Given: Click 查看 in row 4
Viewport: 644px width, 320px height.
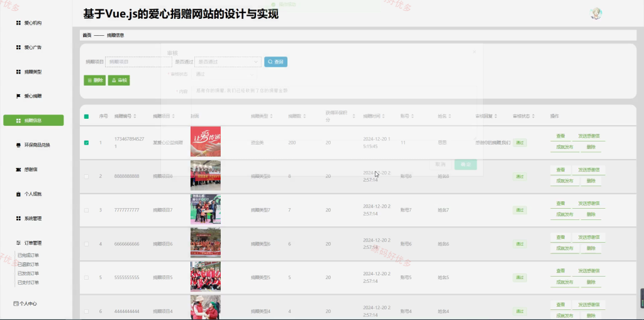Looking at the screenshot, I should [x=560, y=237].
